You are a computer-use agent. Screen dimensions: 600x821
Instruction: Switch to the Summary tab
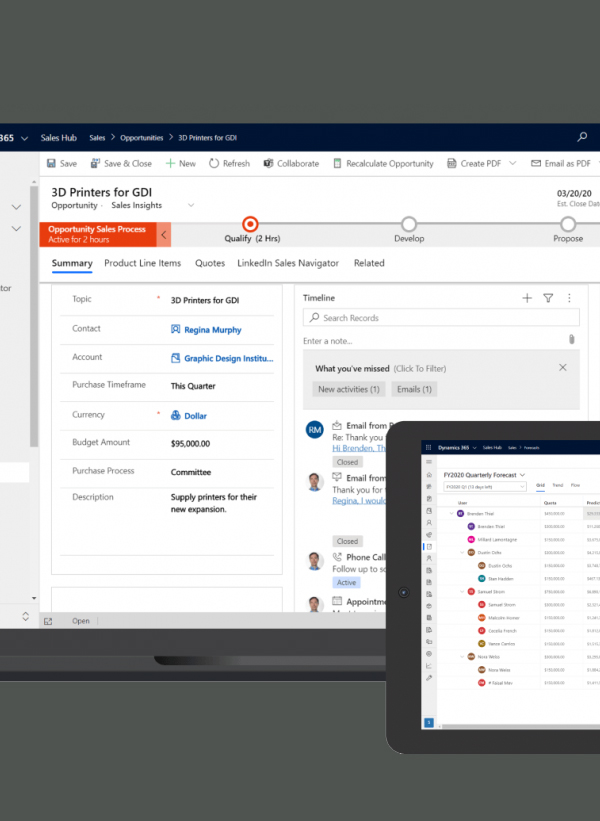point(72,263)
